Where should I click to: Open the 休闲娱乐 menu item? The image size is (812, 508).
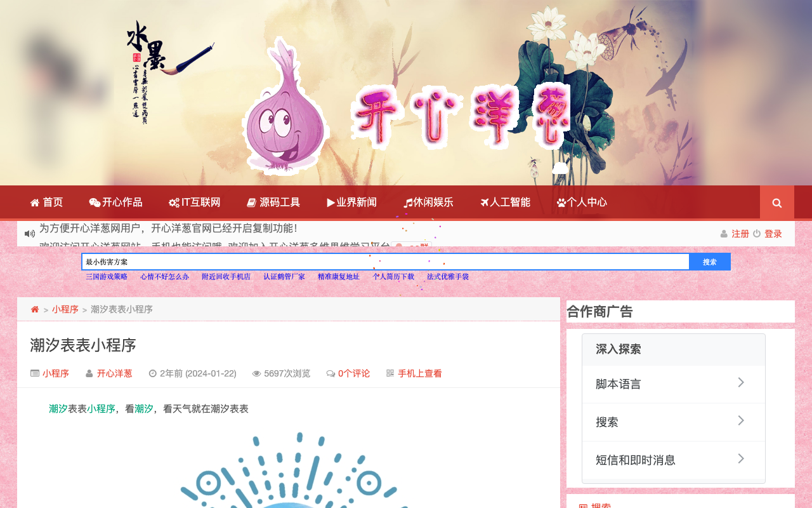click(428, 203)
